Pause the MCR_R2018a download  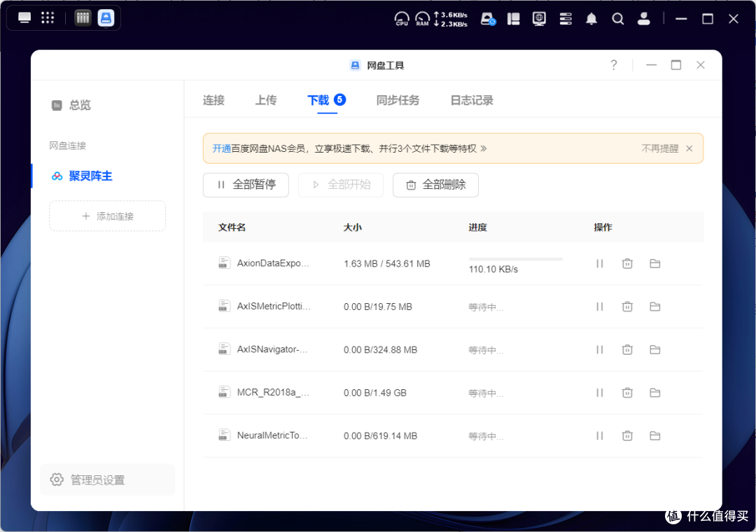pyautogui.click(x=599, y=393)
